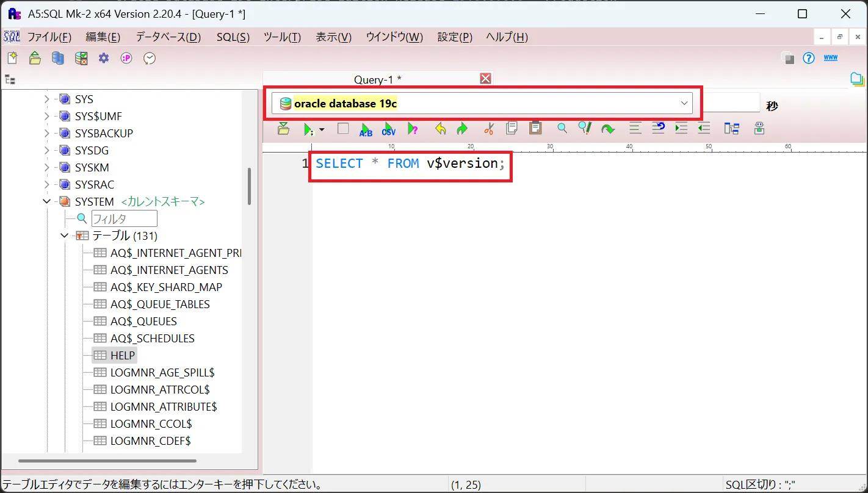Select the AQ$_QUEUES table

point(143,321)
